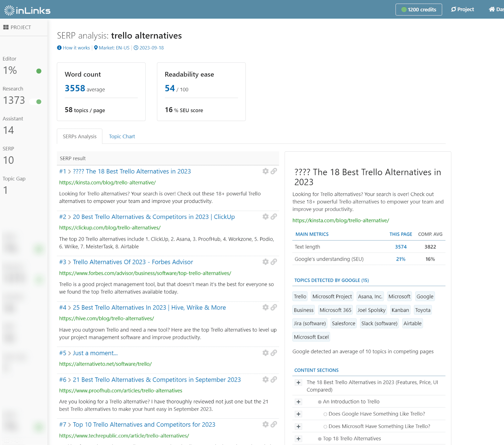Click the Text length value 3574
Viewport: 504px width, 445px height.
401,247
